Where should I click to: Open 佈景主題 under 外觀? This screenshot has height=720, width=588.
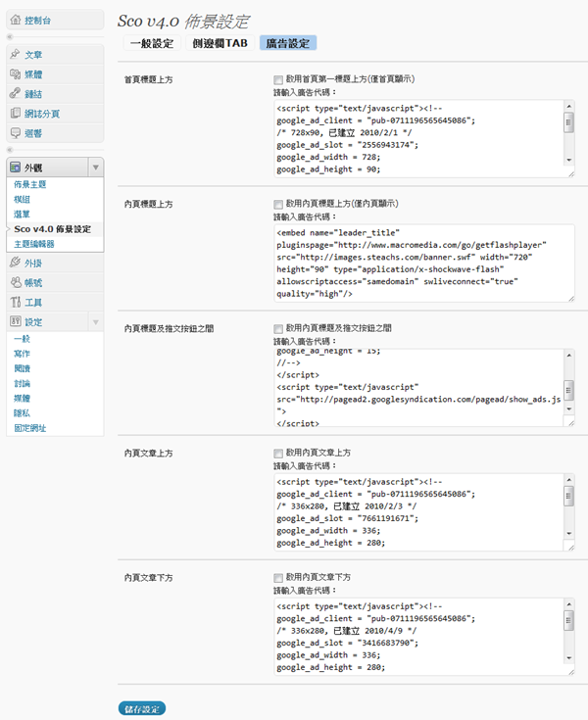[x=29, y=184]
